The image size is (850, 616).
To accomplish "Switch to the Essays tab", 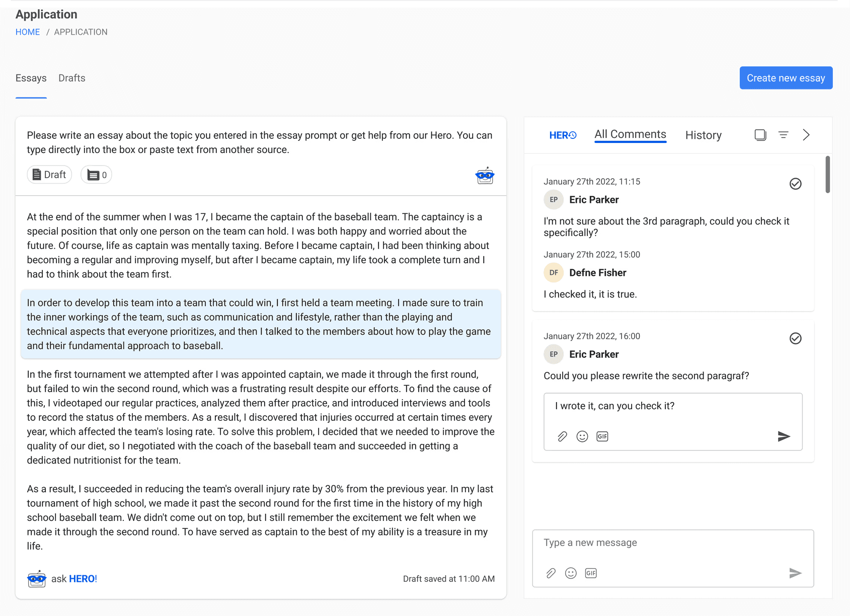I will 31,78.
